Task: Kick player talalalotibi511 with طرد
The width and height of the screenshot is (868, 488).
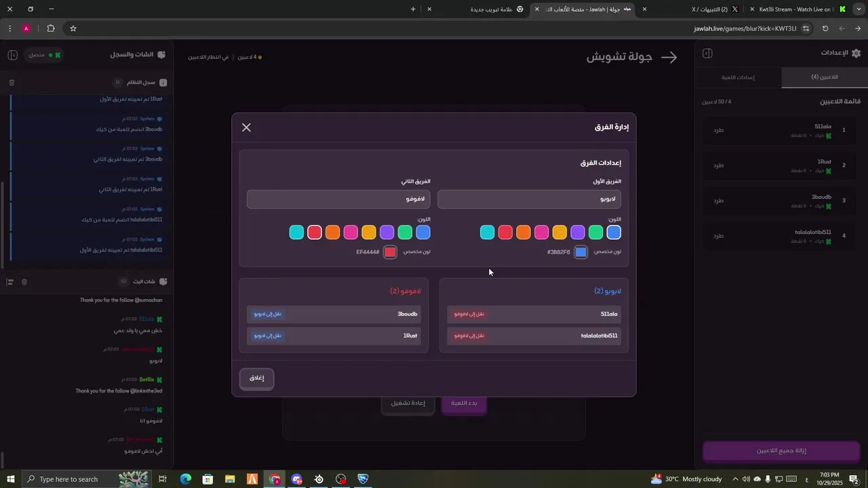Action: click(719, 236)
